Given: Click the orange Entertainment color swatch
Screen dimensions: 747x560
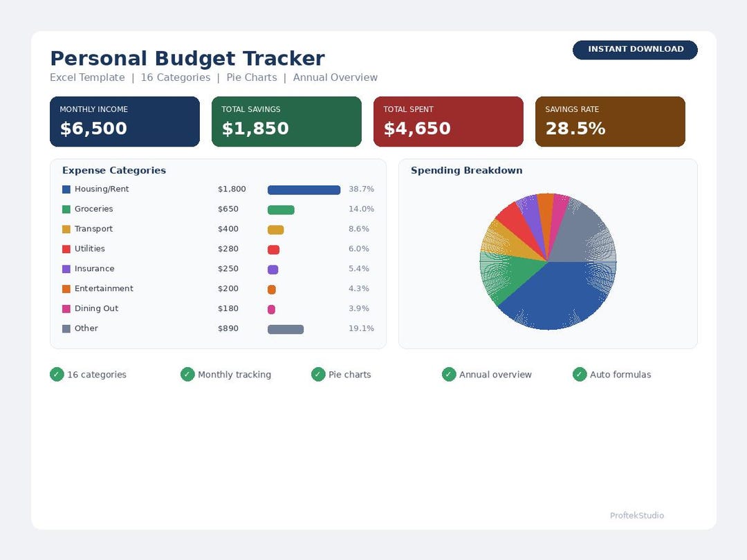Looking at the screenshot, I should pos(66,289).
